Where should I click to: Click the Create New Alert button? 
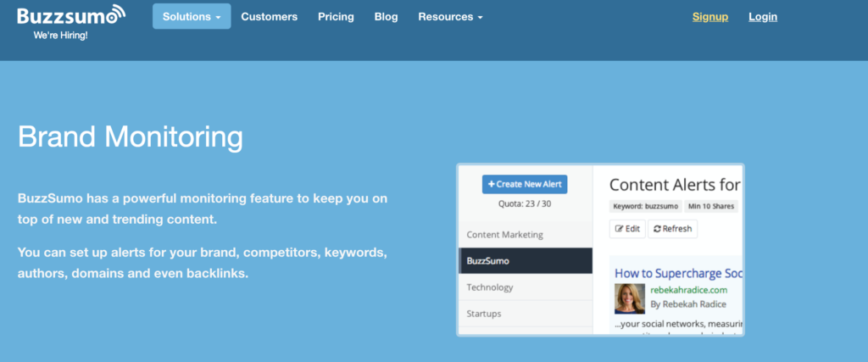[525, 184]
